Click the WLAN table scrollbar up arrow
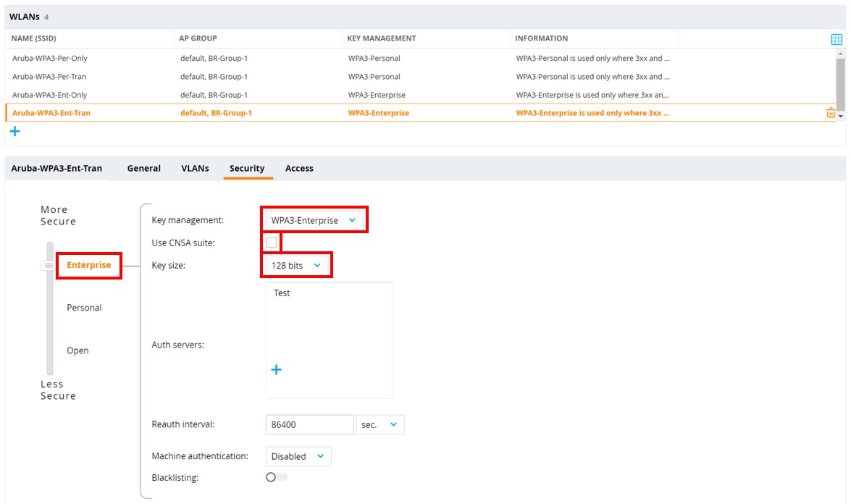The height and width of the screenshot is (504, 851). 841,54
